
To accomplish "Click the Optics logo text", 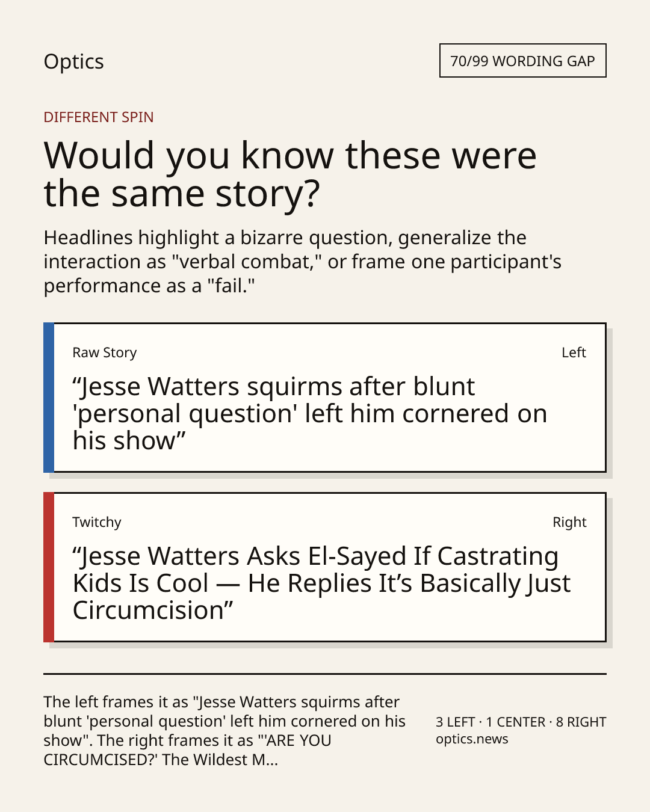I will tap(73, 61).
